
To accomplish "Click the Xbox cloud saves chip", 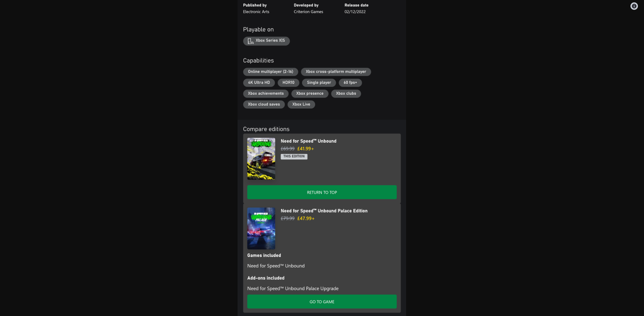I will coord(264,104).
